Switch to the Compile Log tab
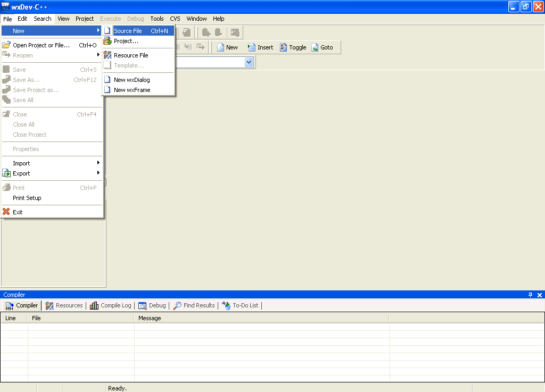 click(x=111, y=305)
